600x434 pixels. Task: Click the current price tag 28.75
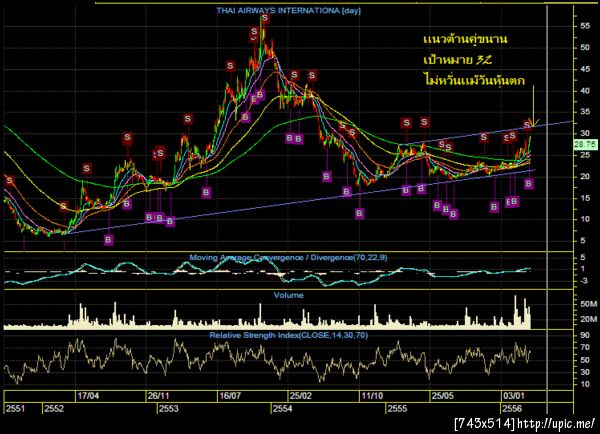(585, 144)
